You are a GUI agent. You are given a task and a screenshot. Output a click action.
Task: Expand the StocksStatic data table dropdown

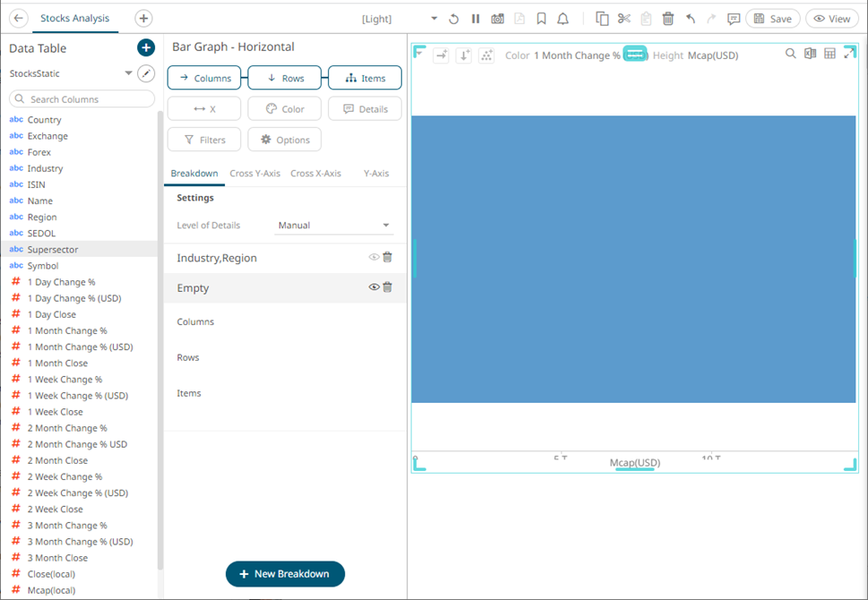pos(128,73)
